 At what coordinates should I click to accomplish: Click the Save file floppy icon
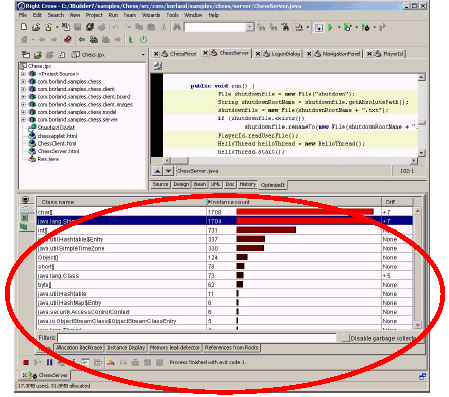tap(77, 27)
